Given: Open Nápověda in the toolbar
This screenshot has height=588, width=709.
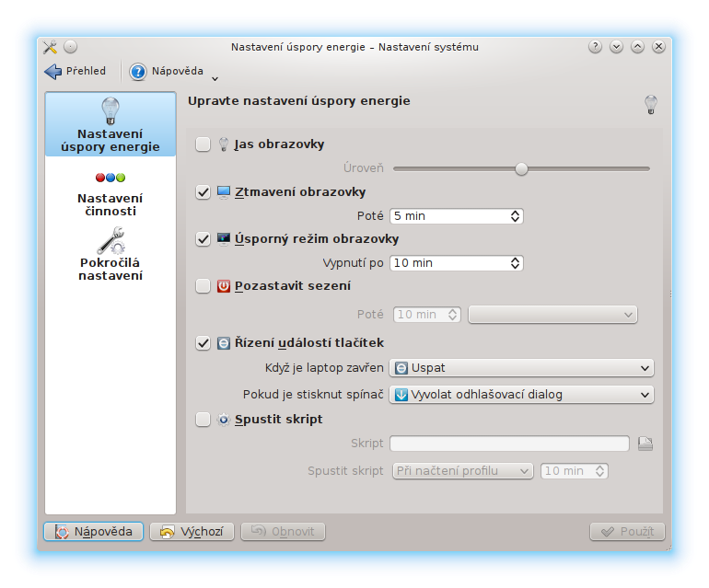Looking at the screenshot, I should pyautogui.click(x=167, y=72).
